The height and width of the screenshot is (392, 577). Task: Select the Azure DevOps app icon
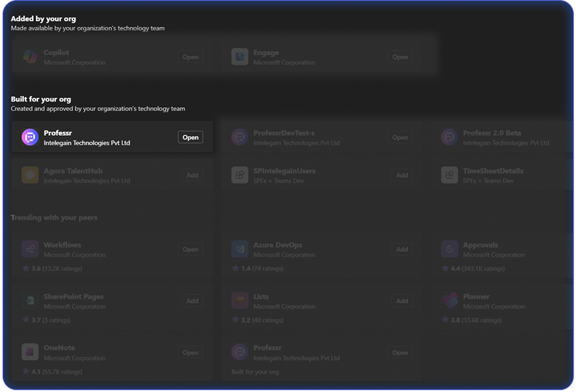240,249
